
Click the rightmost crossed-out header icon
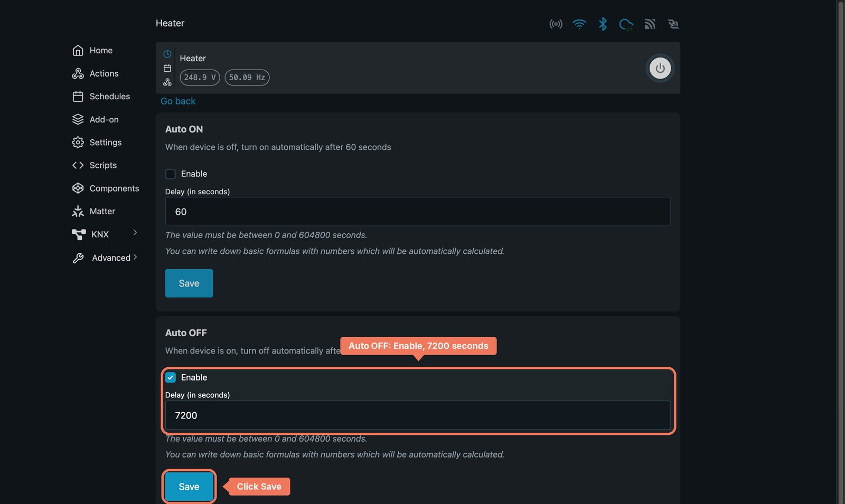click(x=673, y=24)
